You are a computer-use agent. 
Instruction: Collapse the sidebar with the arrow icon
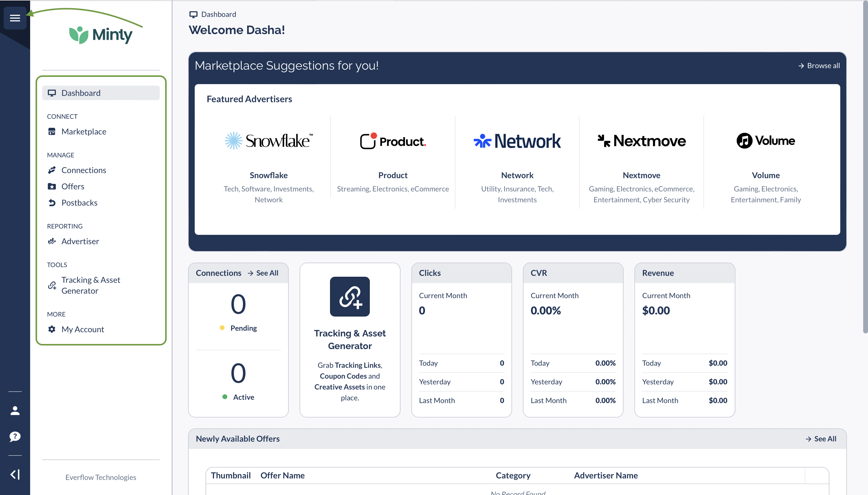click(15, 474)
